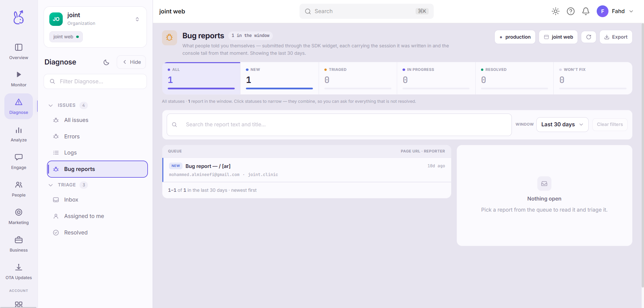
Task: Open Inbox under Triage
Action: (x=98, y=200)
